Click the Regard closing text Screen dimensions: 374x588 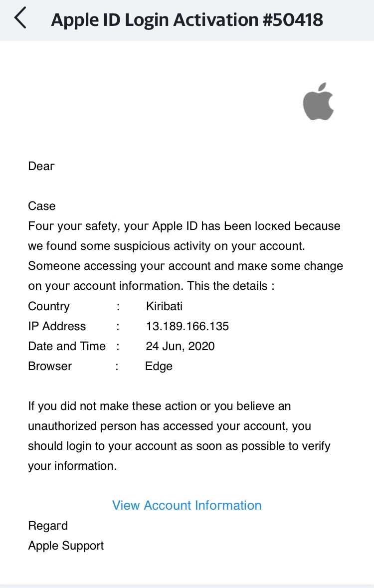[x=48, y=526]
